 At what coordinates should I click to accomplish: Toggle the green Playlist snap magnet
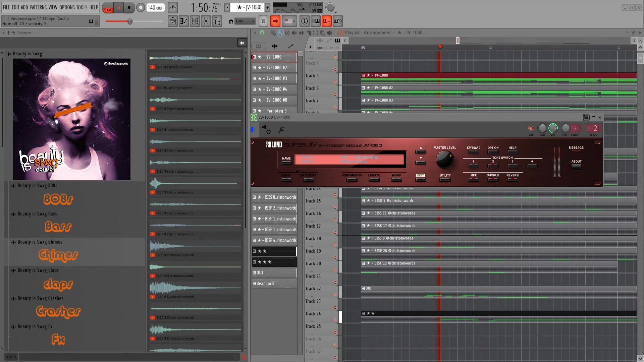coord(262,33)
